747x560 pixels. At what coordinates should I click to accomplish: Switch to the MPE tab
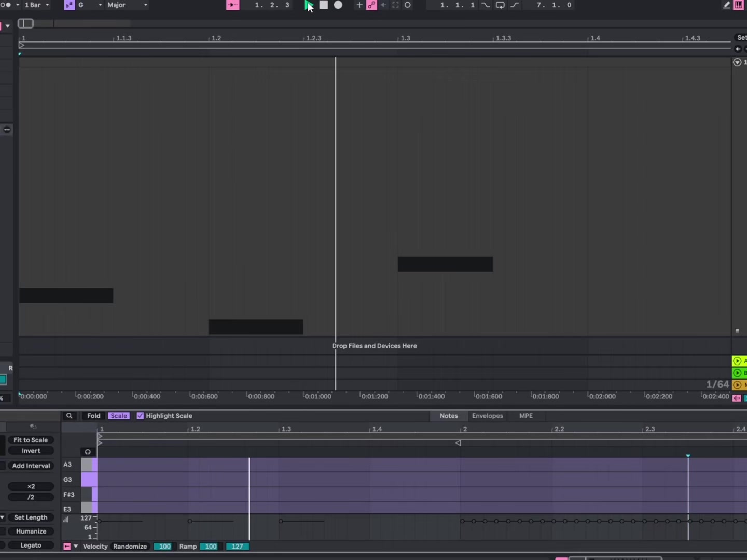point(526,416)
